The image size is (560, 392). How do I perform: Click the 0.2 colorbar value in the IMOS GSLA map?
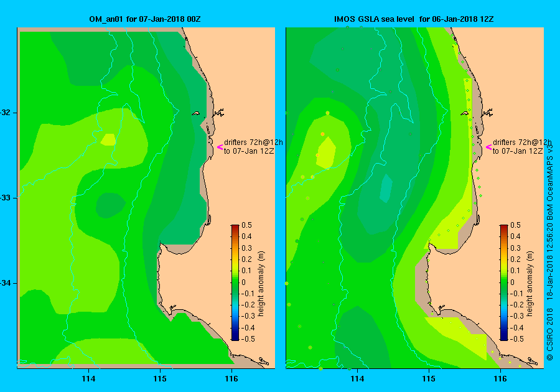click(x=515, y=259)
